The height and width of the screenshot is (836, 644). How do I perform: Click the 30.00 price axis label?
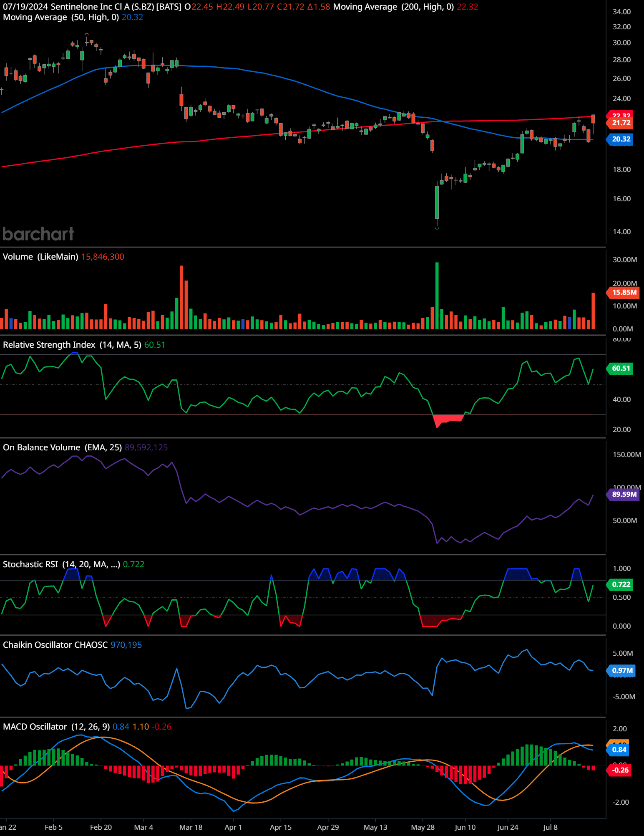[x=621, y=43]
